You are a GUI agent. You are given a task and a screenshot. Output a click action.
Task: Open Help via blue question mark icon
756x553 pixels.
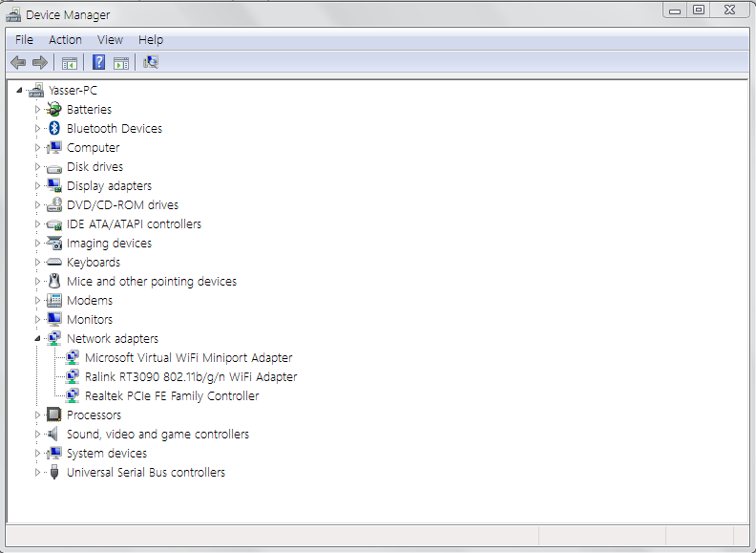[99, 62]
